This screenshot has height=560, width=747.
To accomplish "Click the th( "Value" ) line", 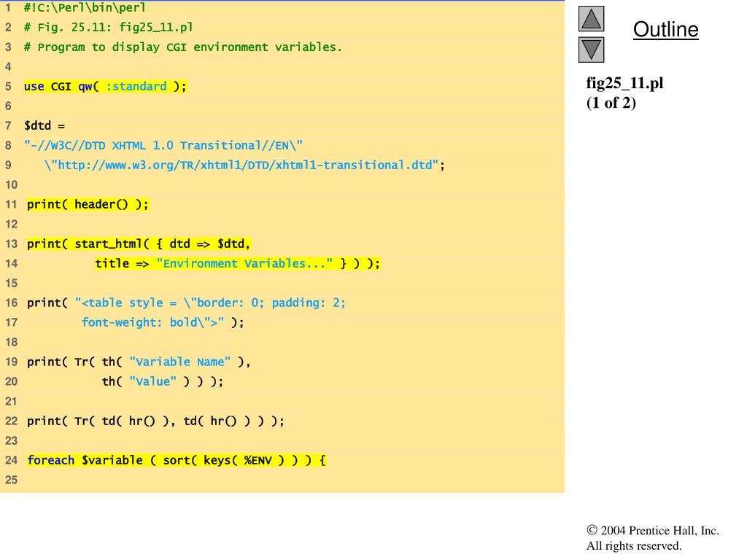I will click(x=163, y=381).
